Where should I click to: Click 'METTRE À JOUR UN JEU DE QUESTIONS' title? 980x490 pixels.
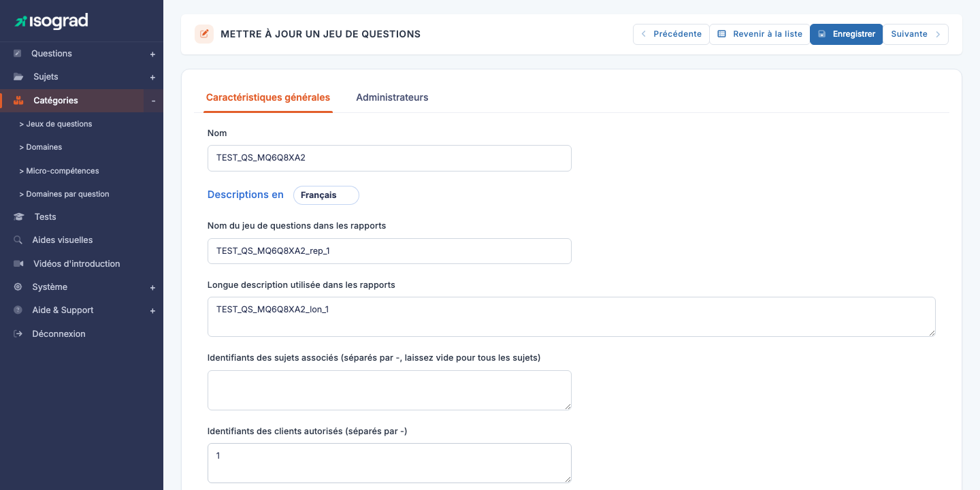(321, 34)
